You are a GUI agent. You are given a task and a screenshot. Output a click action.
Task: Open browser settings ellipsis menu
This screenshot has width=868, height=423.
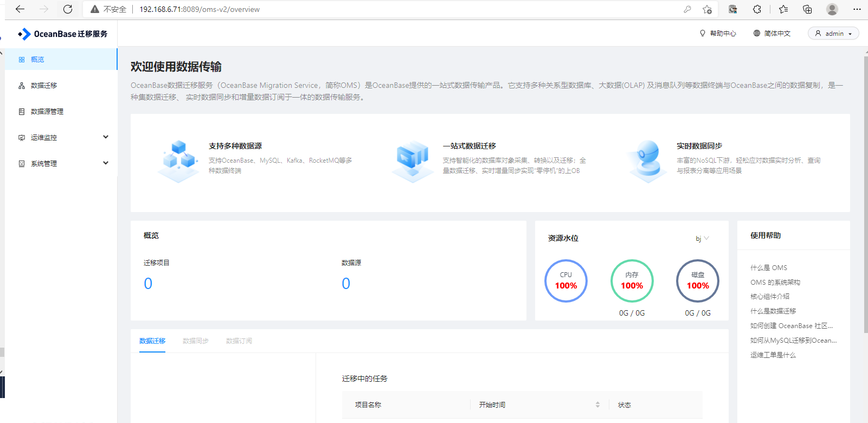coord(857,9)
